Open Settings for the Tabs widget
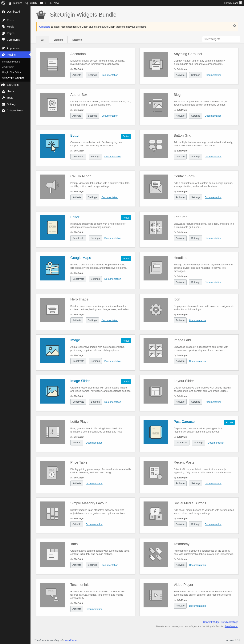The image size is (244, 644). pos(92,565)
